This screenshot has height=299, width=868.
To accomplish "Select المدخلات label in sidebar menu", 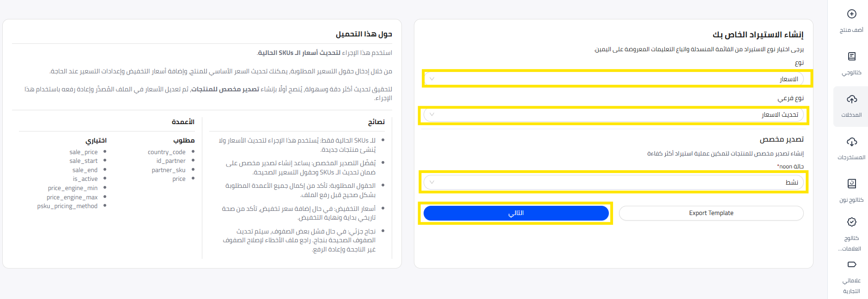I will pyautogui.click(x=851, y=115).
